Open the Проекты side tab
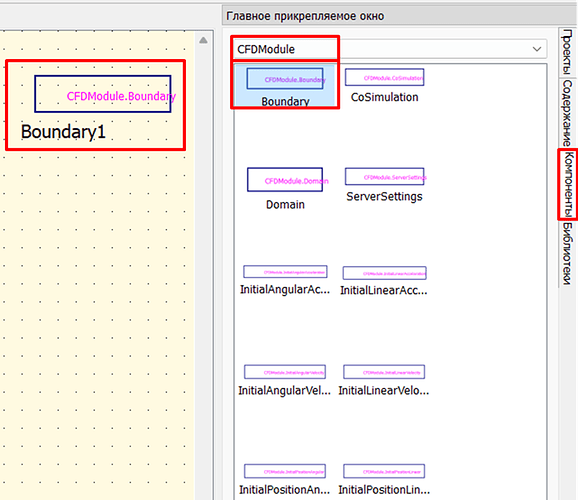The height and width of the screenshot is (500, 578). [568, 52]
